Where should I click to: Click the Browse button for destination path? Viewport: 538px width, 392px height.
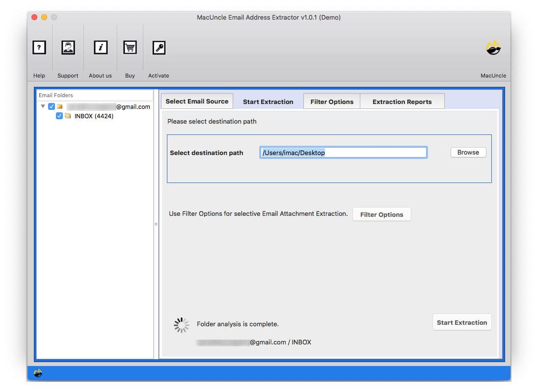[468, 152]
